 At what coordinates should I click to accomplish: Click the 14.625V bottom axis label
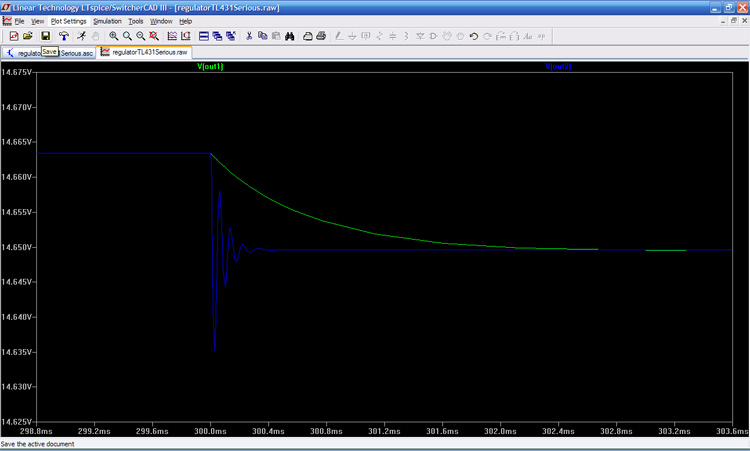pyautogui.click(x=16, y=422)
